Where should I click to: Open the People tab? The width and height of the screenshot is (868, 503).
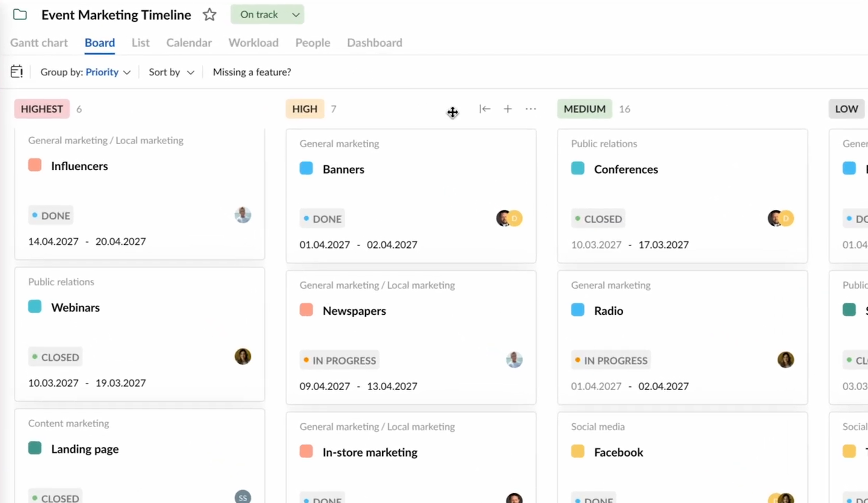(313, 42)
